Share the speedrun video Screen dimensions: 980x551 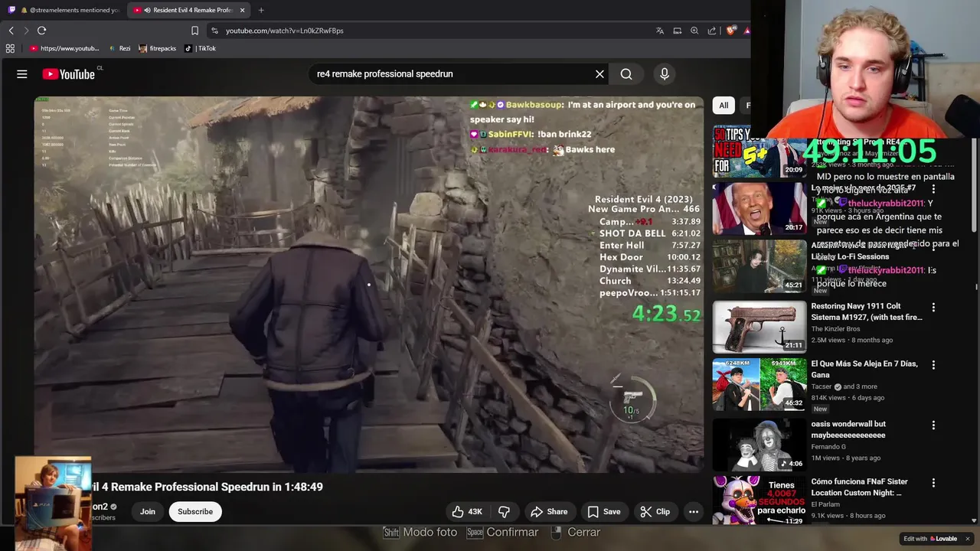[549, 511]
